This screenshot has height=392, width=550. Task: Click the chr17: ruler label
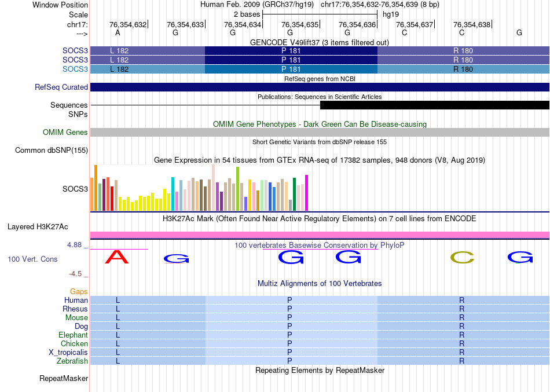coord(78,24)
